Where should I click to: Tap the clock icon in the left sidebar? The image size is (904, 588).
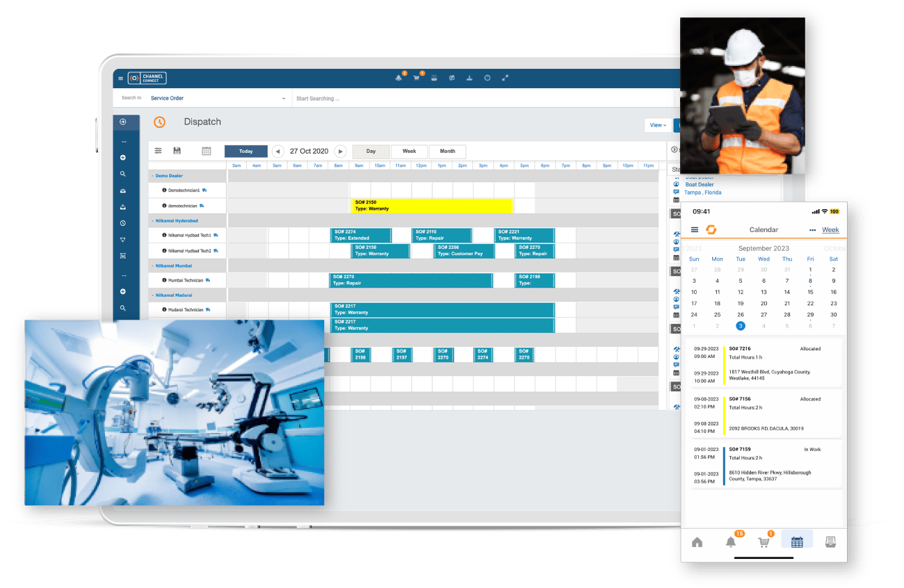122,224
